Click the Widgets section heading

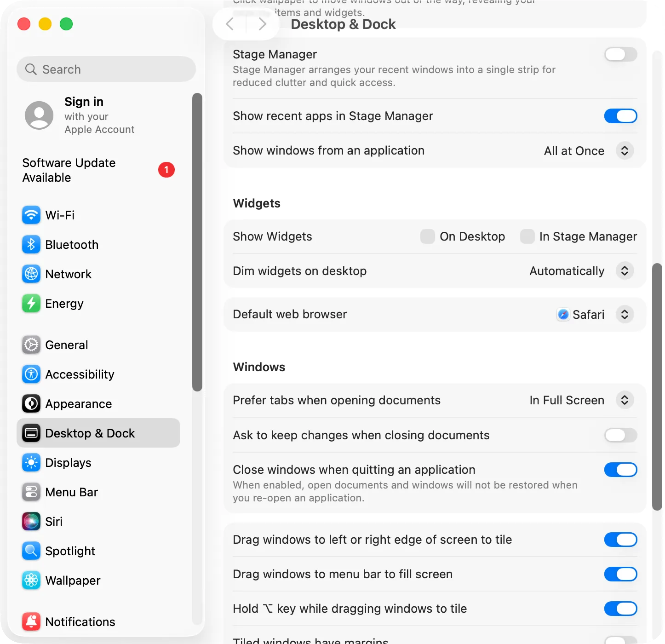(x=257, y=203)
